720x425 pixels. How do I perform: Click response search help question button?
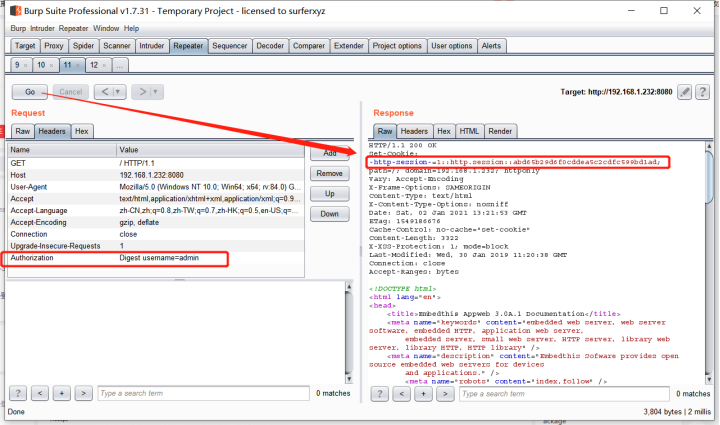click(x=380, y=394)
